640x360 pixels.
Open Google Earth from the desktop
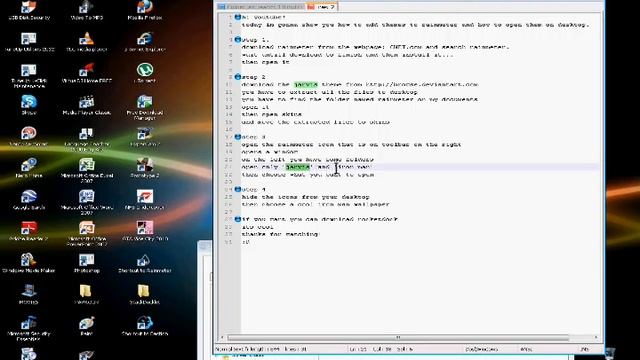tap(29, 200)
